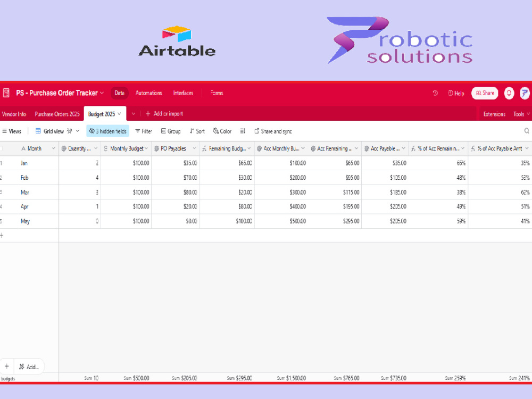Click the $195.00 Acc Remaining cell
The width and height of the screenshot is (532, 399).
pos(335,206)
